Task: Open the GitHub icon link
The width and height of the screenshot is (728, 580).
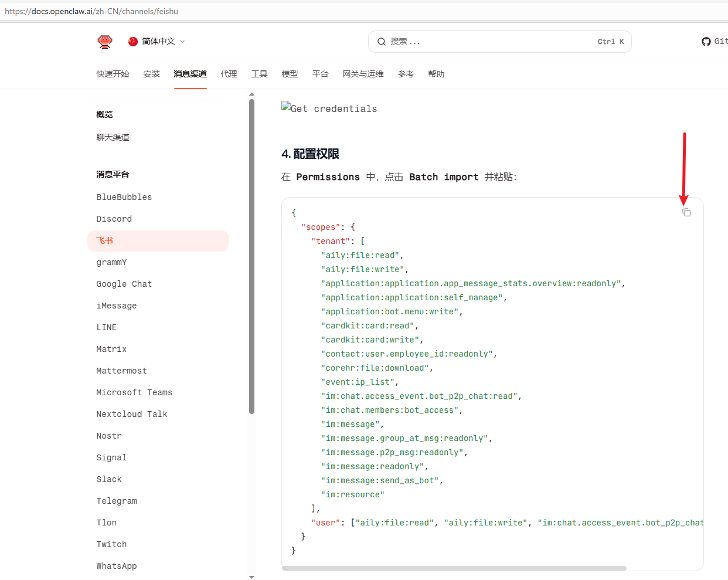Action: pos(706,42)
